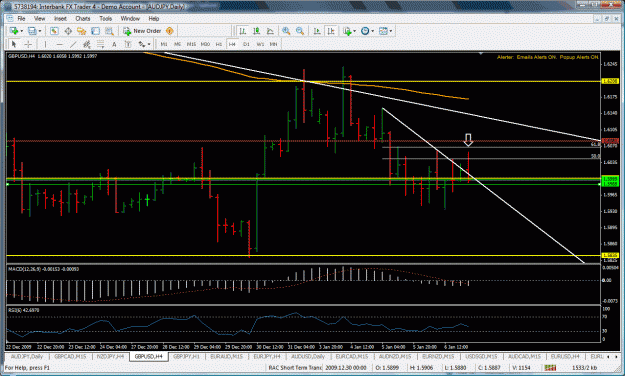Switch to M5 timeframe
This screenshot has width=625, height=376.
(177, 44)
